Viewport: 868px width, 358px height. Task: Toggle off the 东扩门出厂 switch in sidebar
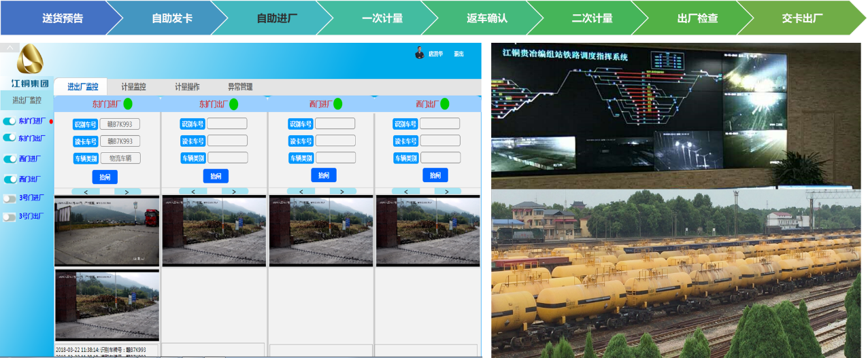[10, 138]
